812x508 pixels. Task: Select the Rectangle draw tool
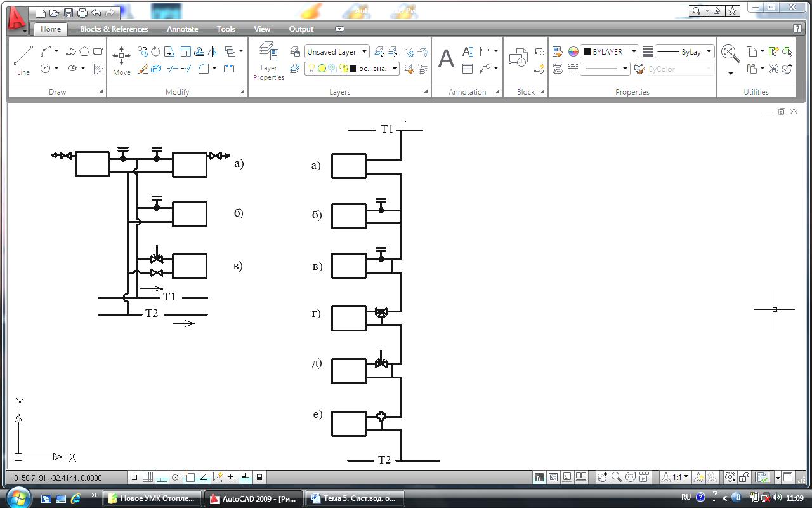[98, 51]
